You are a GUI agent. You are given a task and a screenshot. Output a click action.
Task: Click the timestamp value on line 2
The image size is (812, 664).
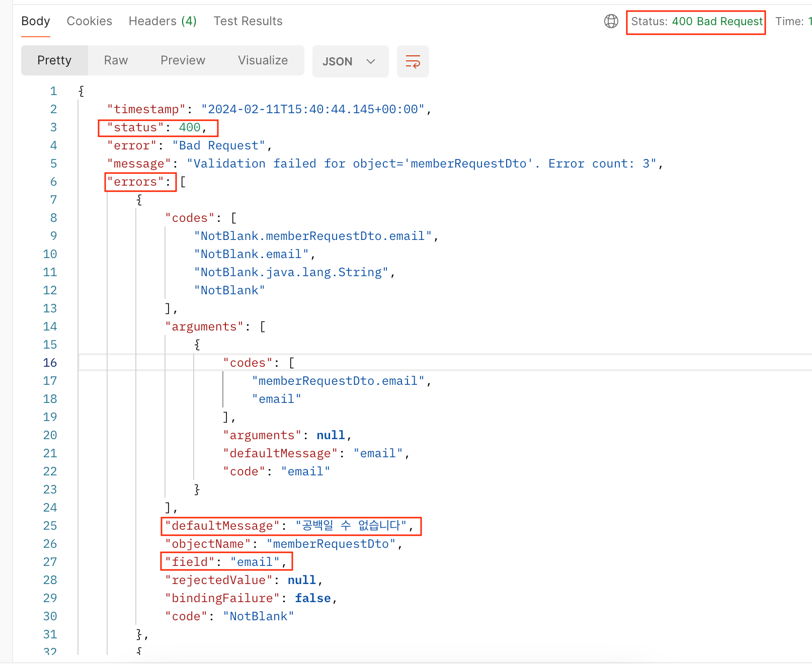pos(313,109)
